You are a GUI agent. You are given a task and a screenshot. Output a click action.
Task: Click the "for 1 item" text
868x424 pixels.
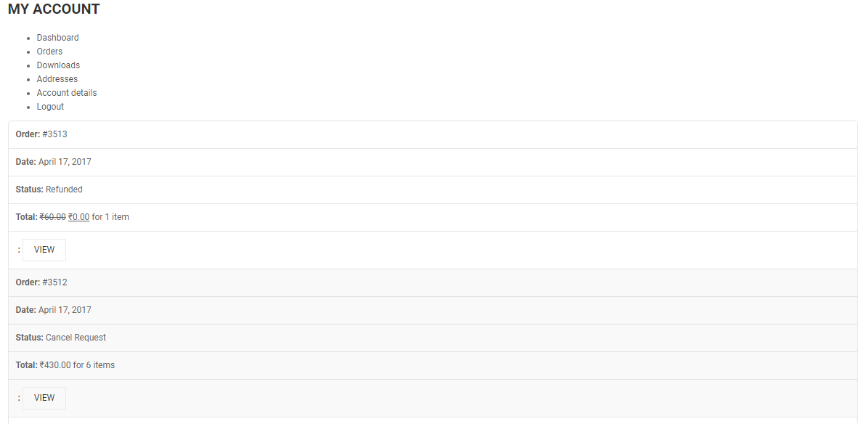click(x=110, y=217)
